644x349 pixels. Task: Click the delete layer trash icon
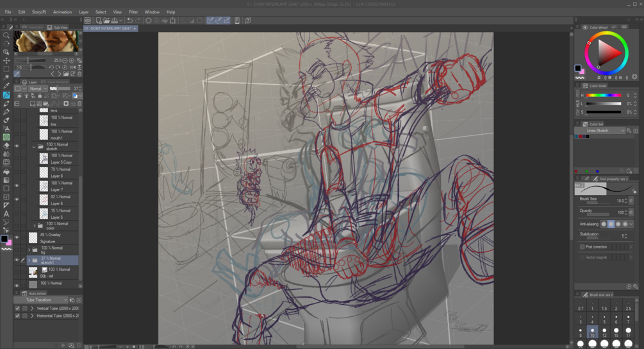point(79,103)
